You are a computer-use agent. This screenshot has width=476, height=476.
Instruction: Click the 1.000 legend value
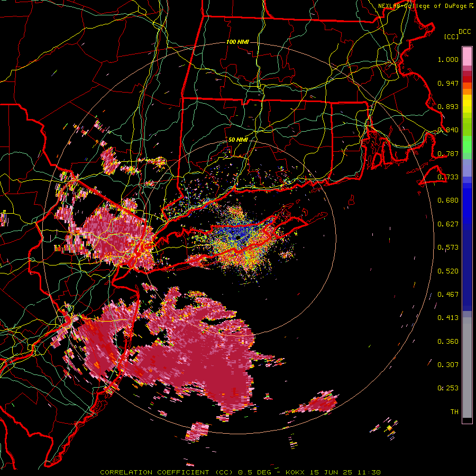tap(448, 59)
